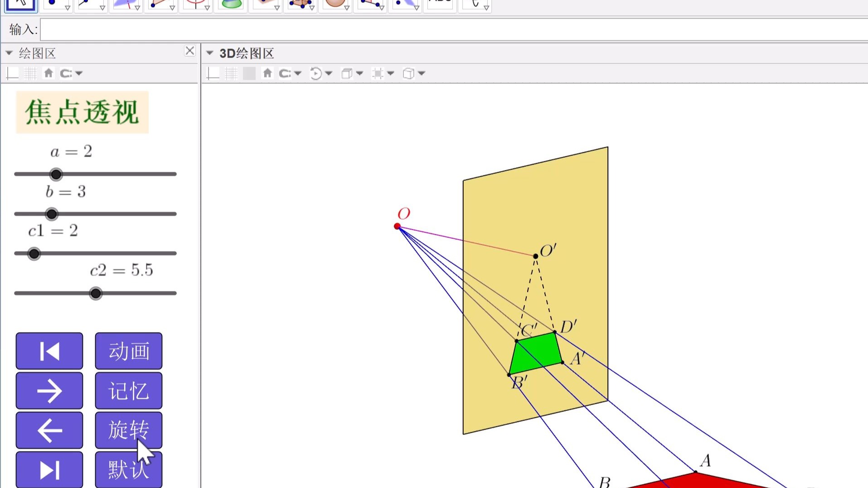The height and width of the screenshot is (488, 868).
Task: Click the 默认 default button
Action: pos(129,469)
